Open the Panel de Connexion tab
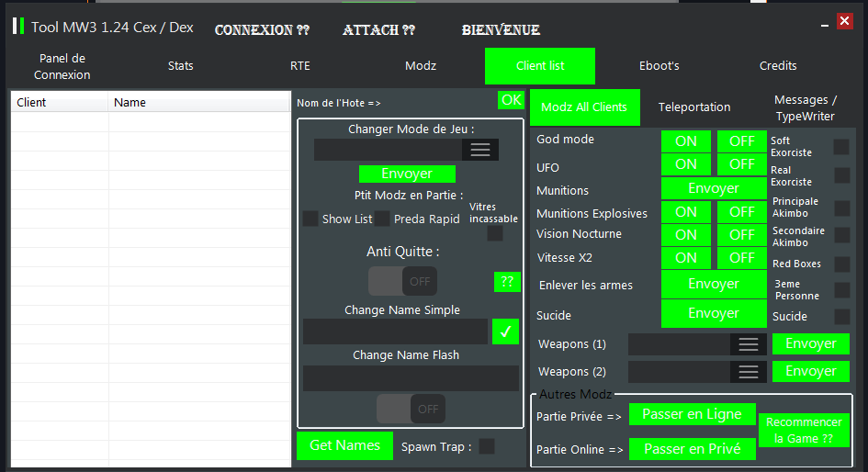This screenshot has width=868, height=472. click(62, 66)
